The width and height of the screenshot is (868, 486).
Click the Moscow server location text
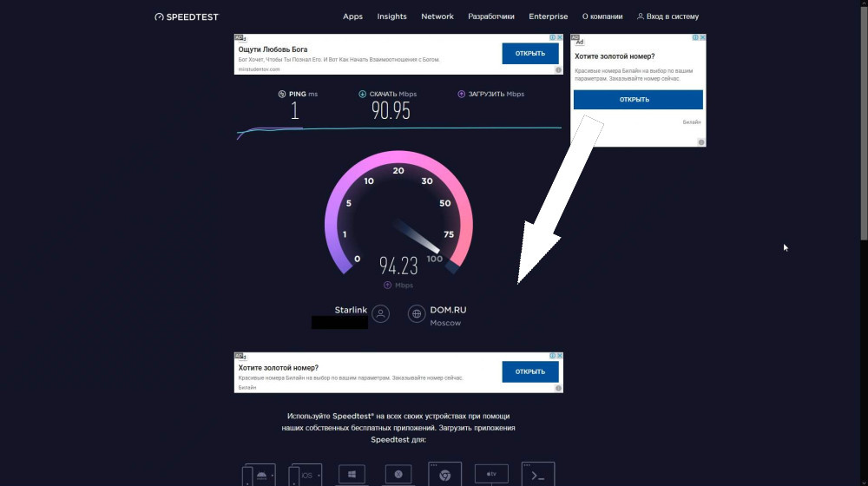point(445,323)
